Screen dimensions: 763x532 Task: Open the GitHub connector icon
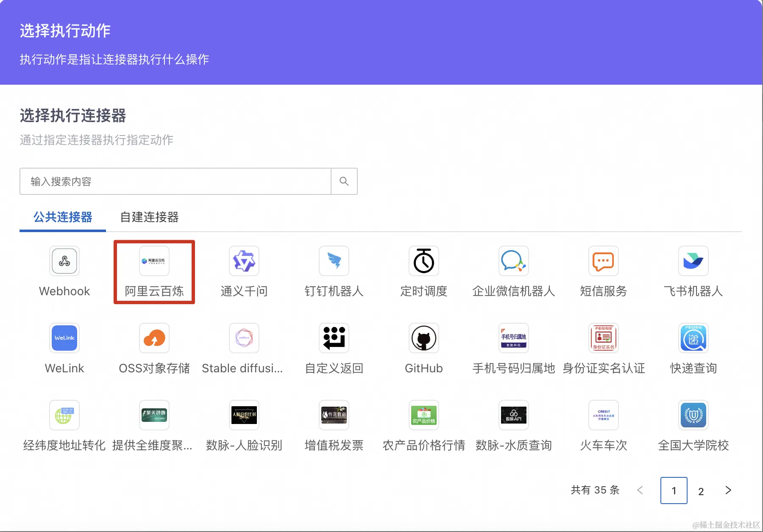[x=424, y=338]
